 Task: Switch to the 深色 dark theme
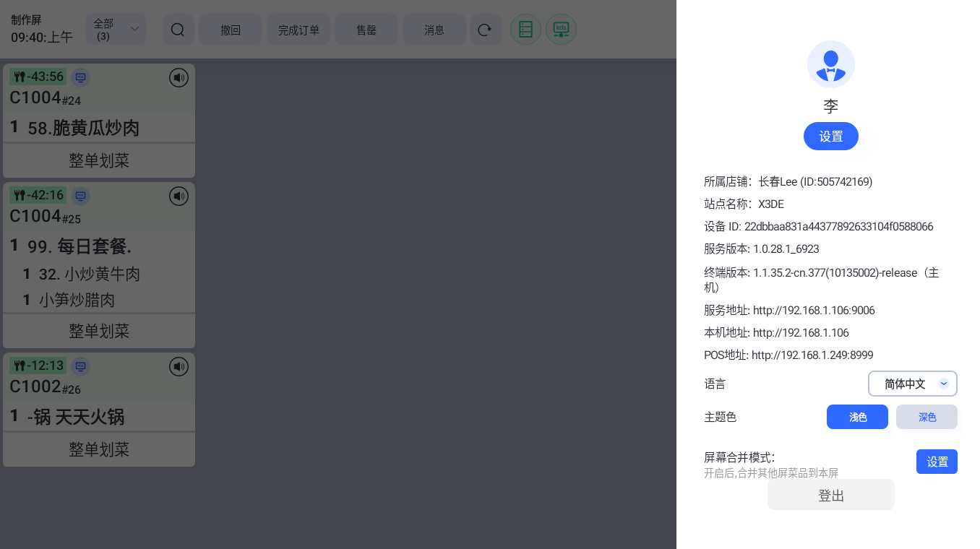coord(927,417)
